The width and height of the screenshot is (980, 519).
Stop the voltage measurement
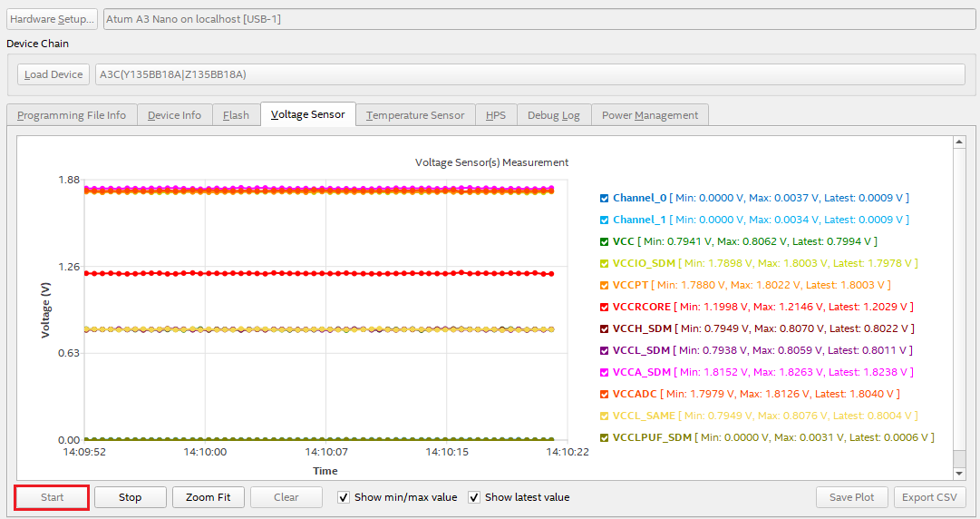pos(131,497)
